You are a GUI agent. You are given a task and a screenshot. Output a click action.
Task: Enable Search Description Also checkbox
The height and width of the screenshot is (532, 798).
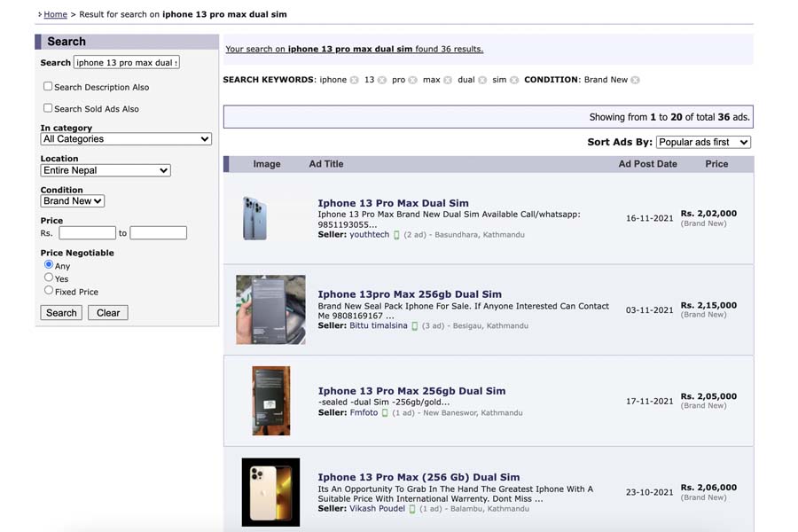(x=48, y=87)
